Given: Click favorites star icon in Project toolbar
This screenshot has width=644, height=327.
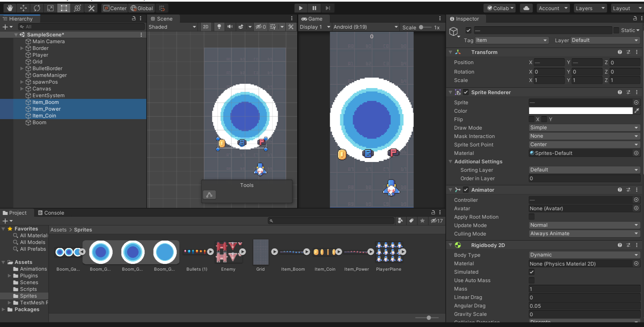Looking at the screenshot, I should tap(422, 221).
